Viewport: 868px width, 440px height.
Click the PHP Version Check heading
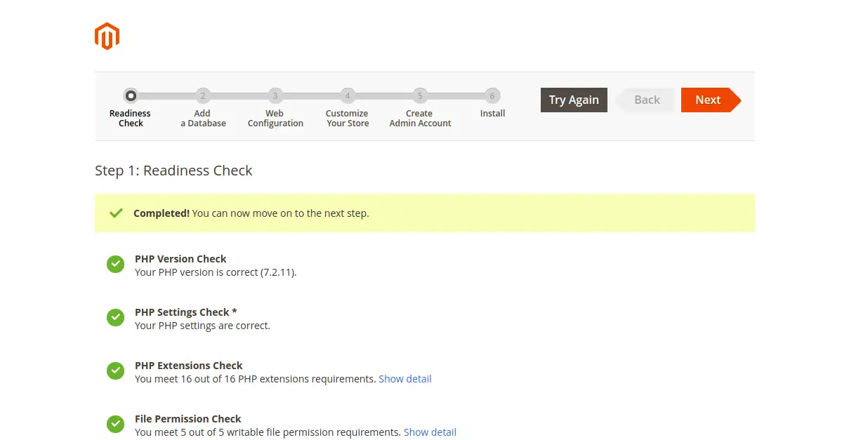180,259
